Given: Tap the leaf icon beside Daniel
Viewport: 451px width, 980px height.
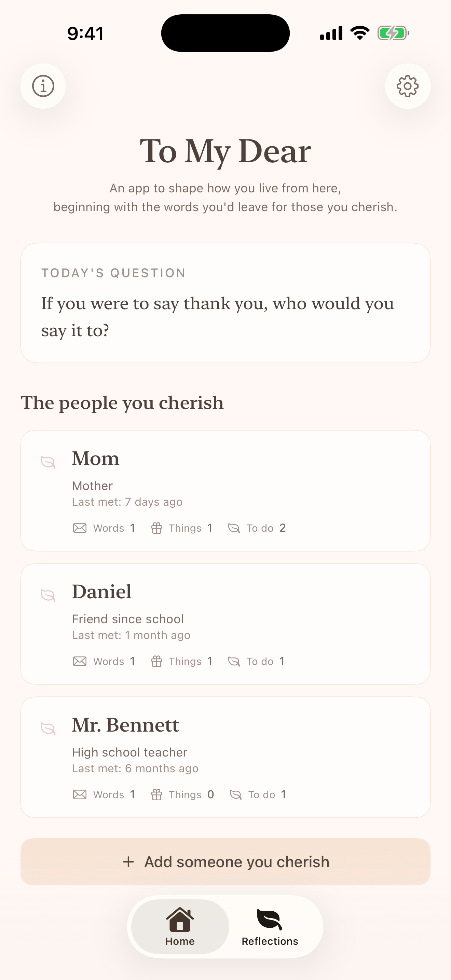Looking at the screenshot, I should tap(48, 595).
